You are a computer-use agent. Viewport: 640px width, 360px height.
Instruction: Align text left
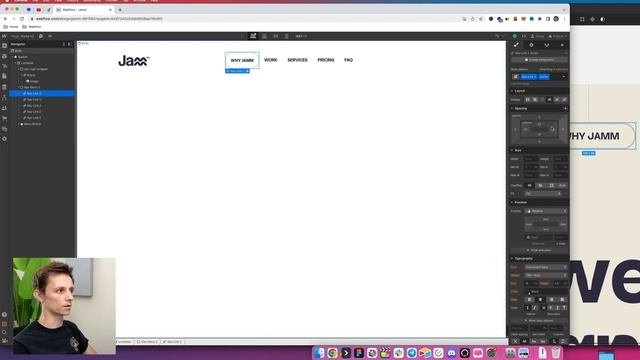529,300
